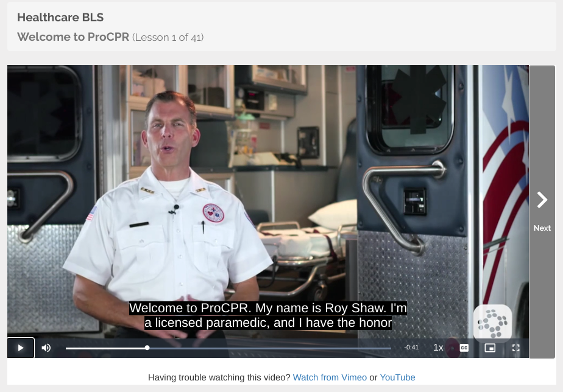The width and height of the screenshot is (563, 392).
Task: Click the Healthcare BLS course heading
Action: (60, 17)
